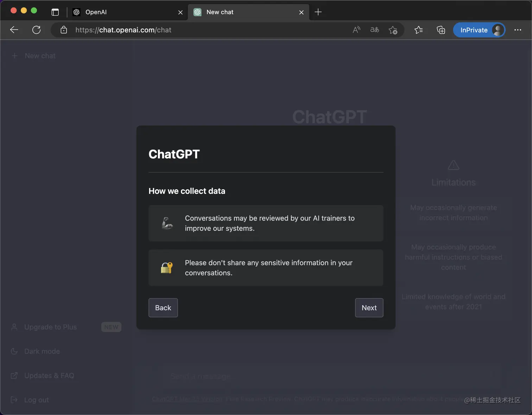Open the tab actions menu icon

click(55, 12)
